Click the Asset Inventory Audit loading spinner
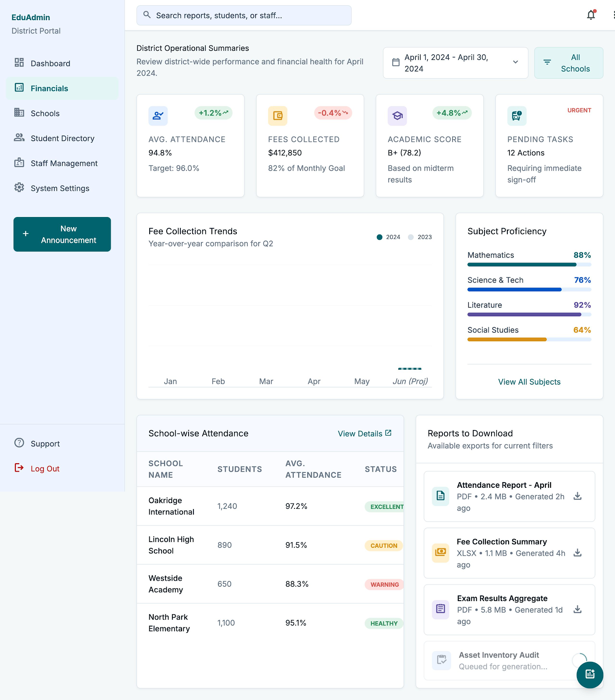This screenshot has width=615, height=700. 579,660
